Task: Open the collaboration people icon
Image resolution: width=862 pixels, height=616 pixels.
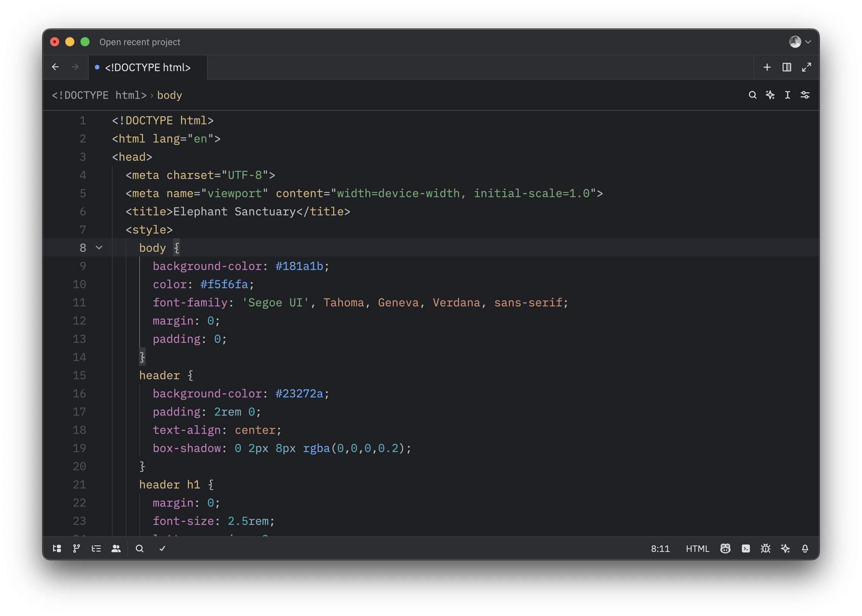Action: point(116,548)
